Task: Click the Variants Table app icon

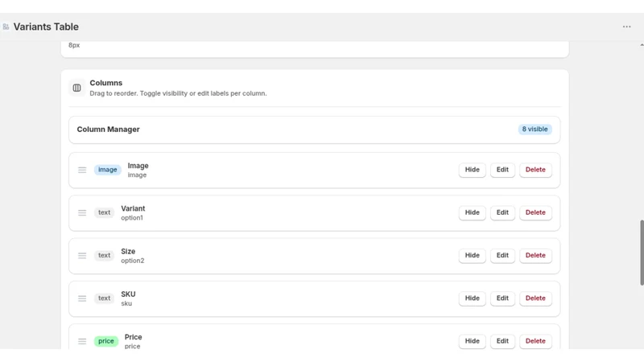Action: 6,27
